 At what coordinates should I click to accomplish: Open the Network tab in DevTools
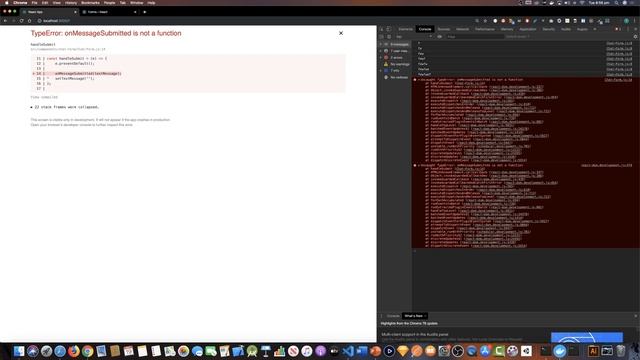point(462,29)
